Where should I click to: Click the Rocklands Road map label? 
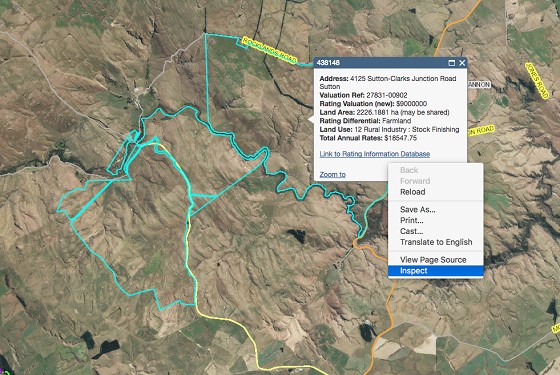269,50
